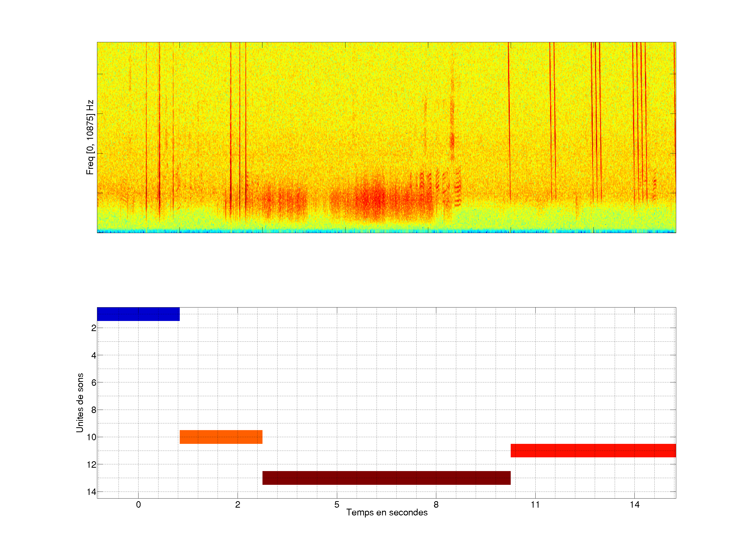Select the dark maroon bar at unit 13
Viewport: 747px width, 560px height.
point(386,478)
